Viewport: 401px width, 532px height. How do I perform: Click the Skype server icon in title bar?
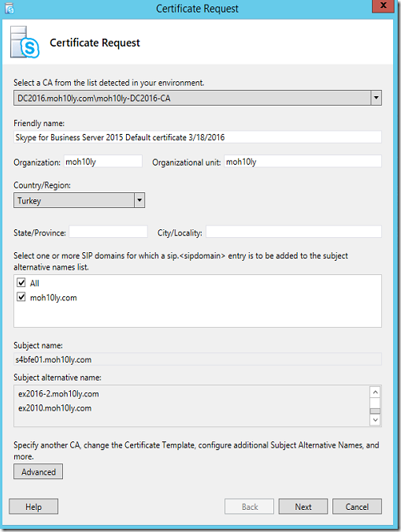tap(9, 8)
